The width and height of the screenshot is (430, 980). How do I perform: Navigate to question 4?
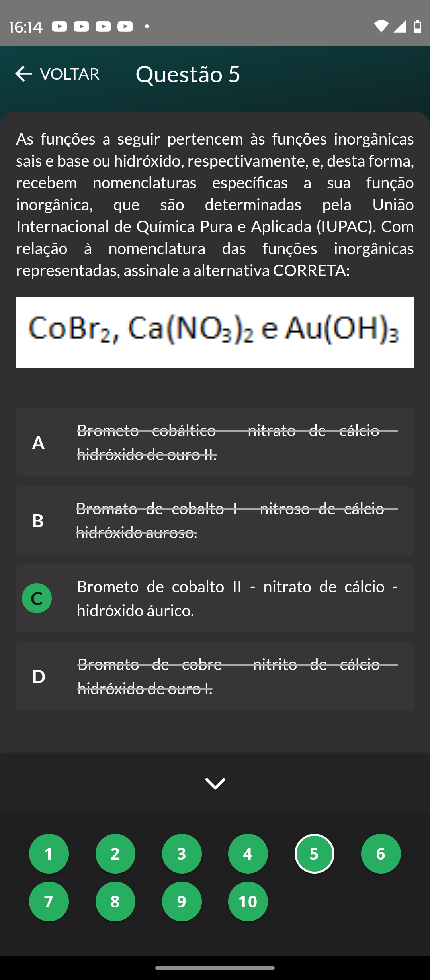[248, 854]
